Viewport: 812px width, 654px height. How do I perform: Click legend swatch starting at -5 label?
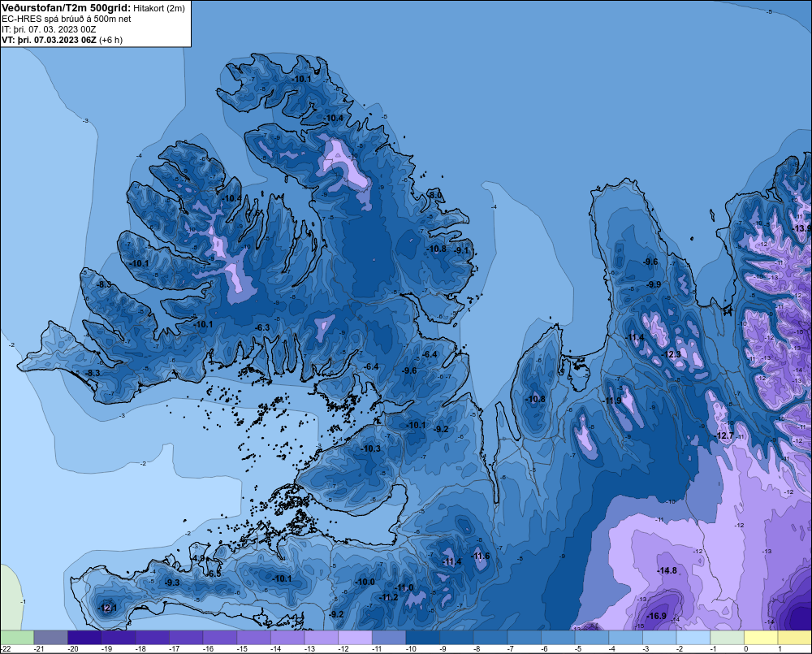[592, 638]
